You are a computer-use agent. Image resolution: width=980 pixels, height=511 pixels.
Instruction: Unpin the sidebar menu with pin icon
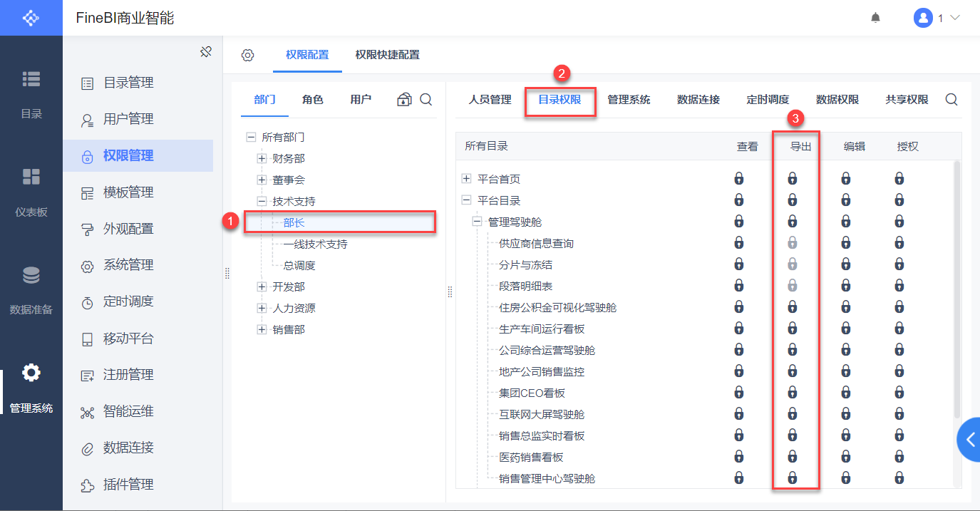point(206,51)
